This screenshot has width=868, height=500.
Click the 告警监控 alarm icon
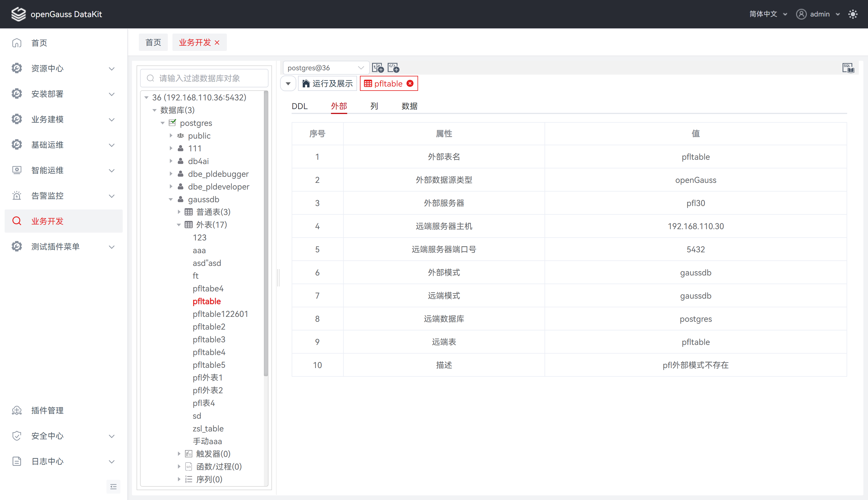[17, 195]
